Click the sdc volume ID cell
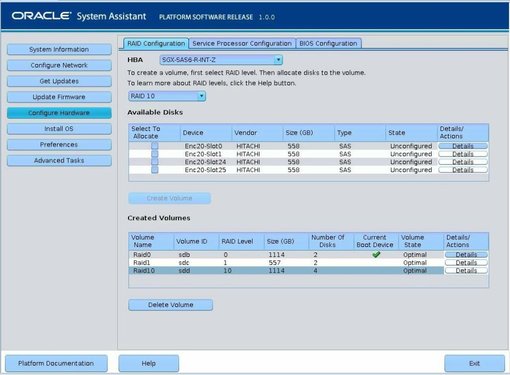Image resolution: width=510 pixels, height=375 pixels. [184, 263]
